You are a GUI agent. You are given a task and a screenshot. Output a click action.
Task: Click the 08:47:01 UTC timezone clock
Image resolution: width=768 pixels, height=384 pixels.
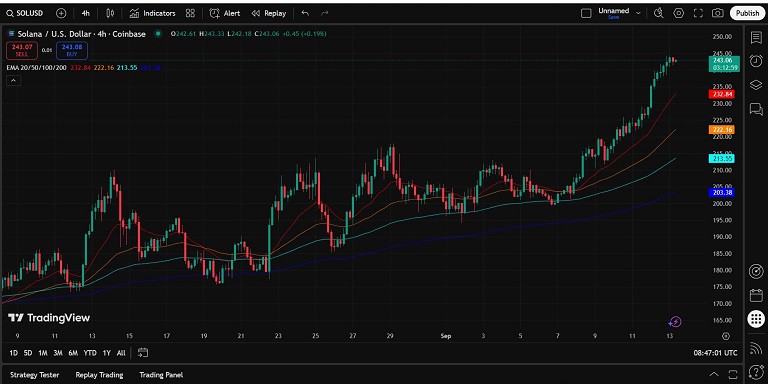click(x=715, y=353)
